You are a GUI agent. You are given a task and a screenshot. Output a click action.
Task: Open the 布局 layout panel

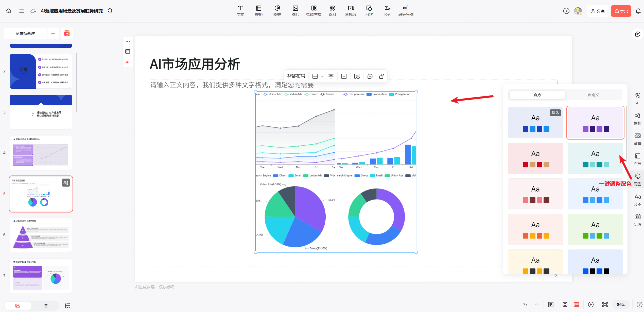(637, 159)
